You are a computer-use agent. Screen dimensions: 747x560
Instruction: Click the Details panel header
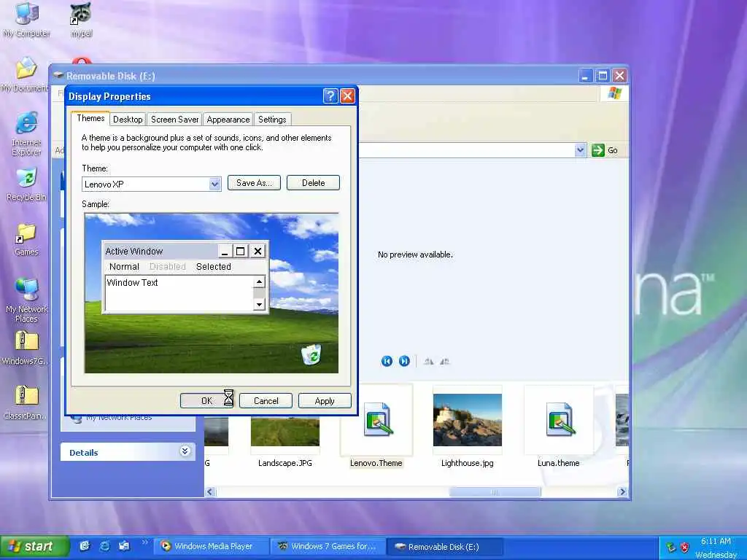pyautogui.click(x=128, y=452)
